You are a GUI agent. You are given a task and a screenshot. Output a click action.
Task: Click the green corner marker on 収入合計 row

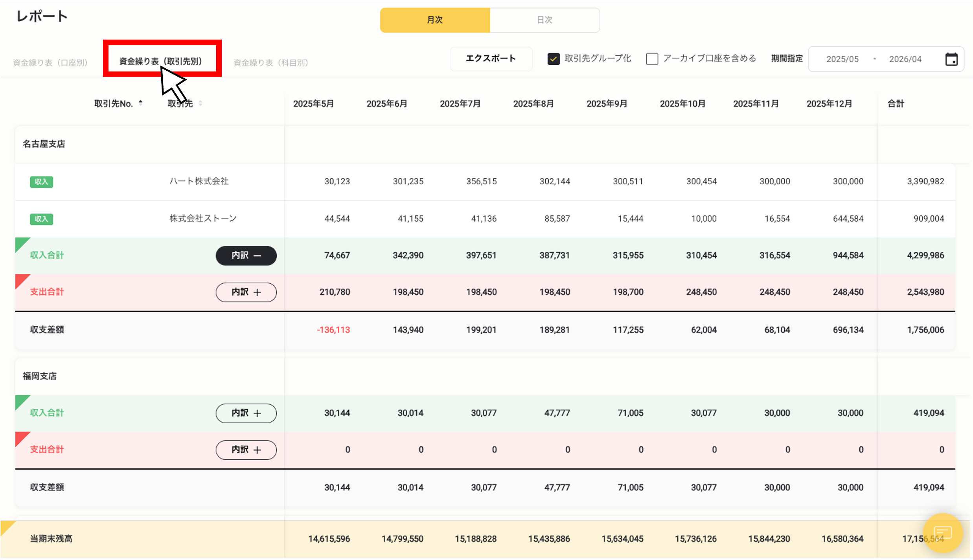coord(20,244)
